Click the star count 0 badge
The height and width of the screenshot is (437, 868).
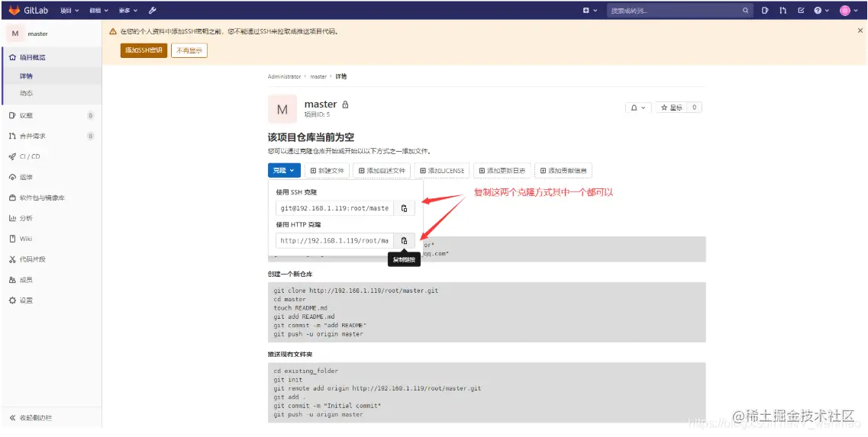pyautogui.click(x=694, y=108)
